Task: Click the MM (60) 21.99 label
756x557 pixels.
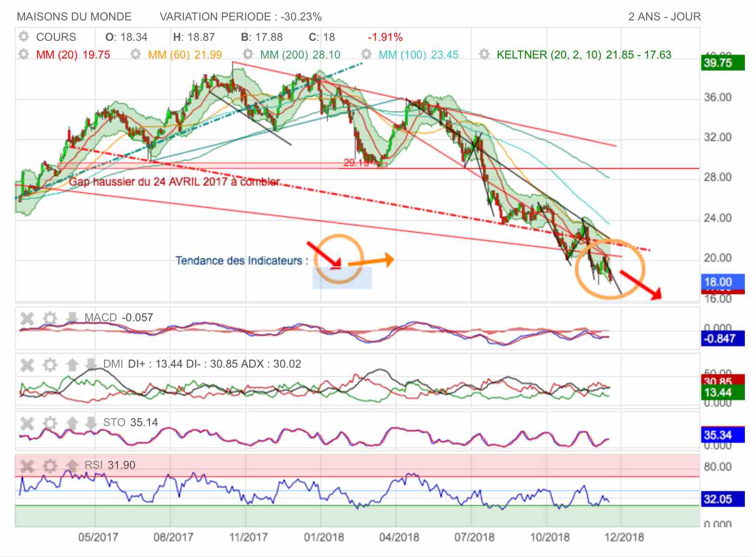Action: pyautogui.click(x=185, y=55)
